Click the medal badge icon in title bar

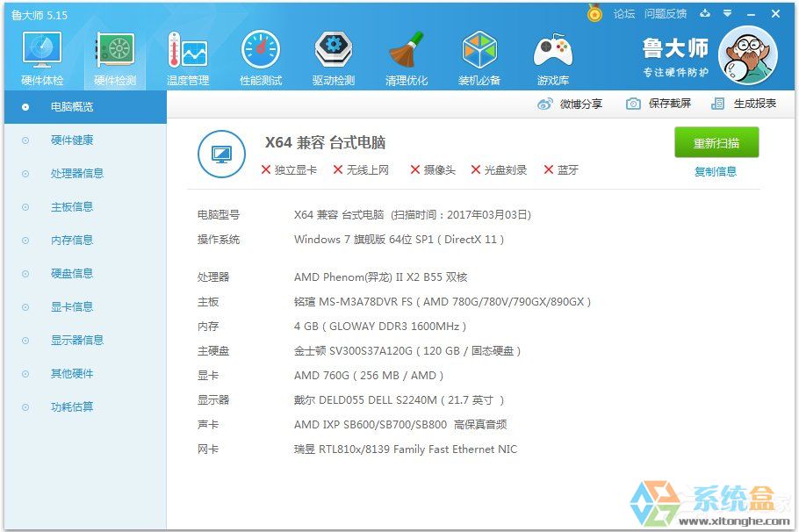(x=594, y=13)
